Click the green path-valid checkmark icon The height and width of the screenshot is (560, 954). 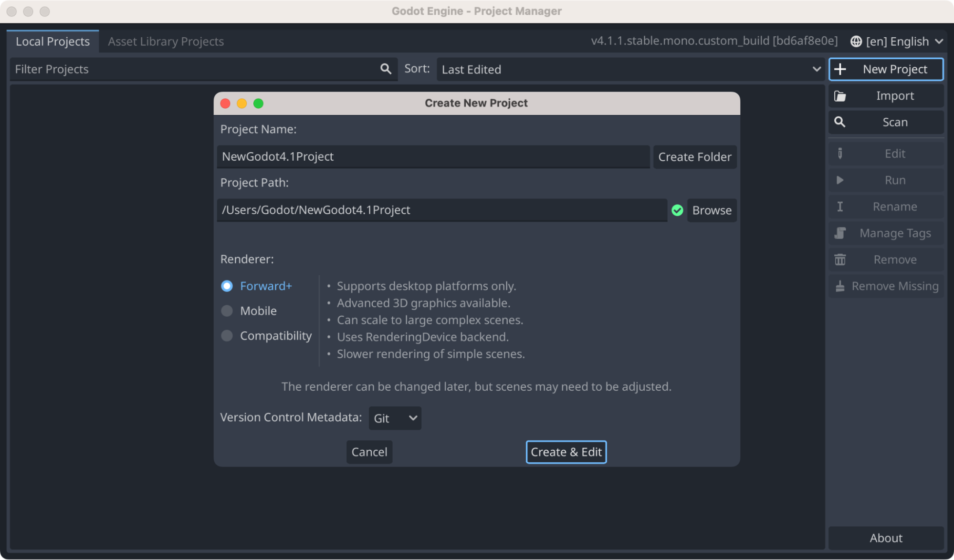point(677,210)
